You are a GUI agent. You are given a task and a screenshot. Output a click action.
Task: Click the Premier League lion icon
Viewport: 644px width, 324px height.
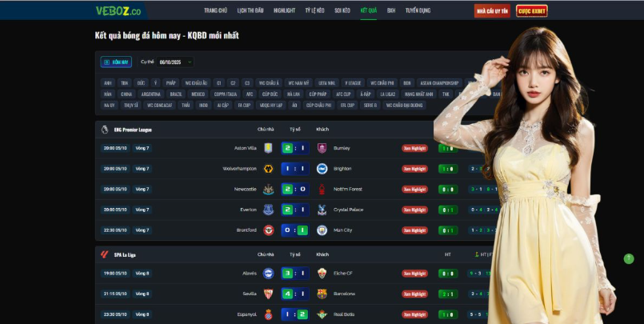click(105, 130)
